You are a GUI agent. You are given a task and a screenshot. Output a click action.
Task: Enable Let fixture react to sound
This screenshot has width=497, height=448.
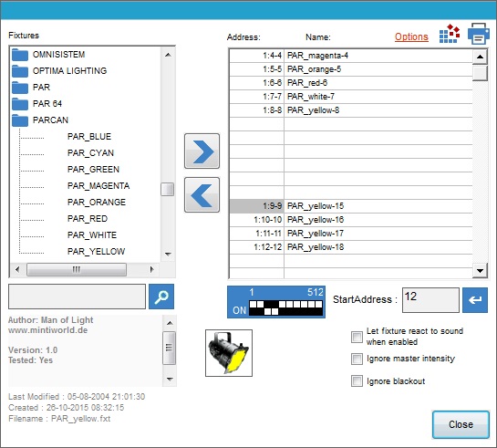(x=357, y=337)
